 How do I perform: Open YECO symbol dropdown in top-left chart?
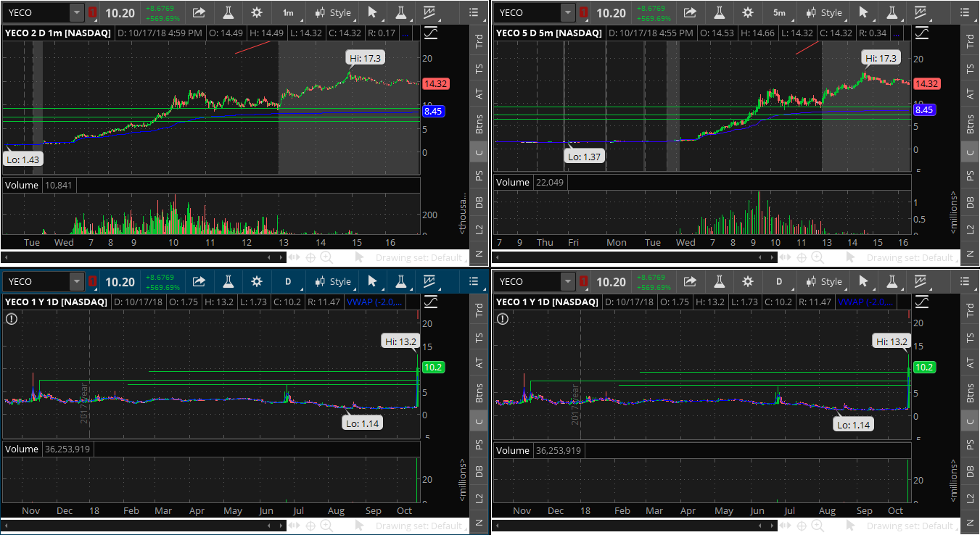click(x=77, y=12)
